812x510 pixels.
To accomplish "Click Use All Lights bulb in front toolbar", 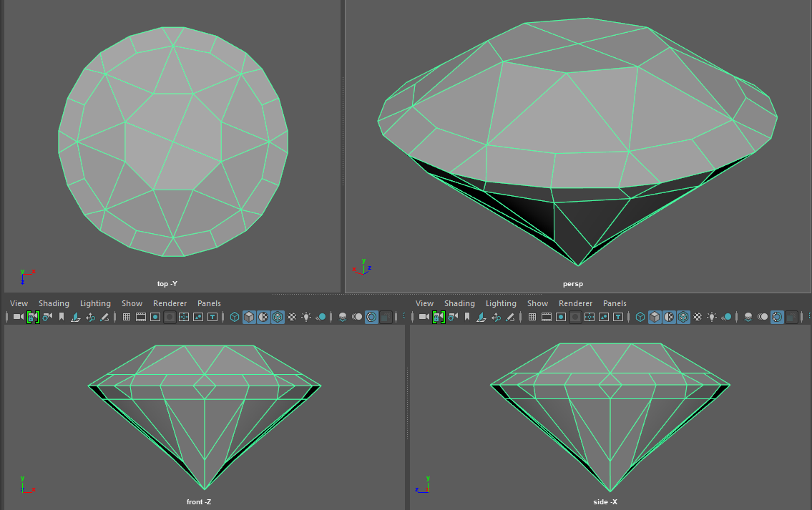I will (306, 317).
